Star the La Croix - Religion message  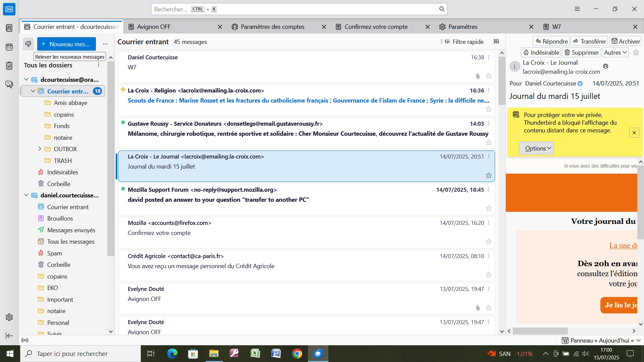489,109
